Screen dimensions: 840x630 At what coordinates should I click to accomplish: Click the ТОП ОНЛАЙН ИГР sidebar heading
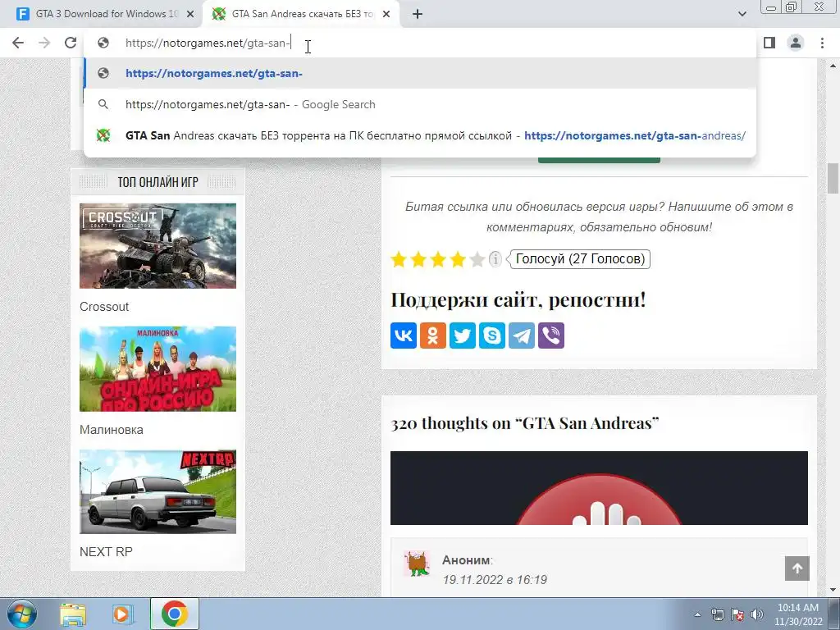pos(157,182)
